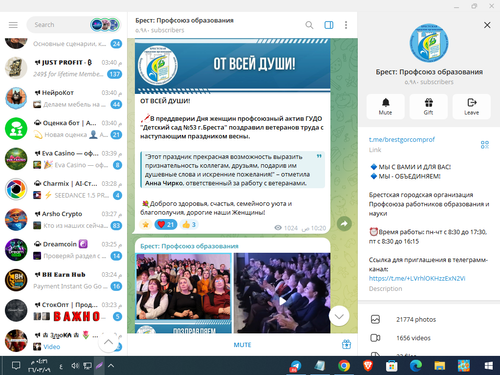500x375 pixels.
Task: Open the Dreamcoin chat
Action: click(x=63, y=250)
